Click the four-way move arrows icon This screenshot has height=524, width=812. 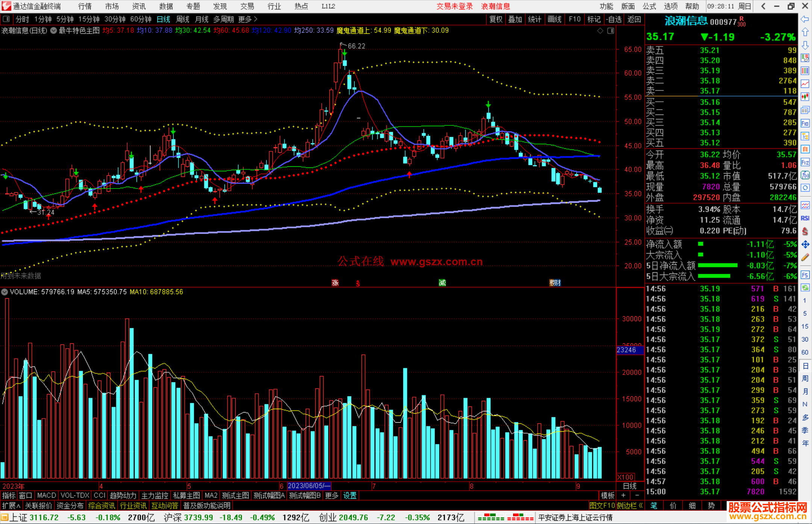[805, 245]
